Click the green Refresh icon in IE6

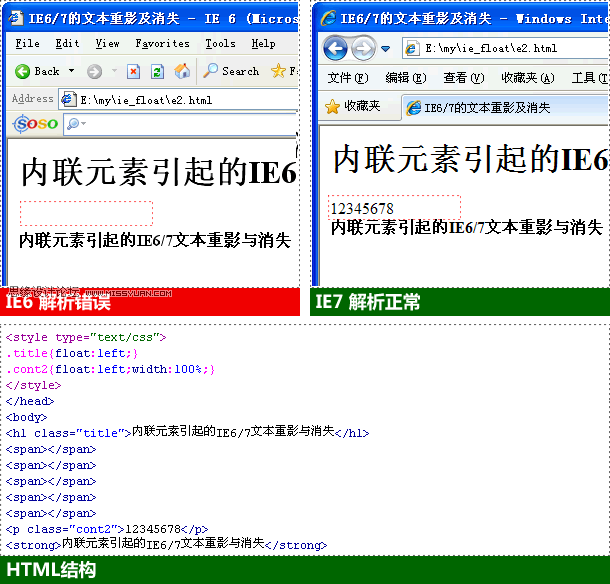[157, 72]
